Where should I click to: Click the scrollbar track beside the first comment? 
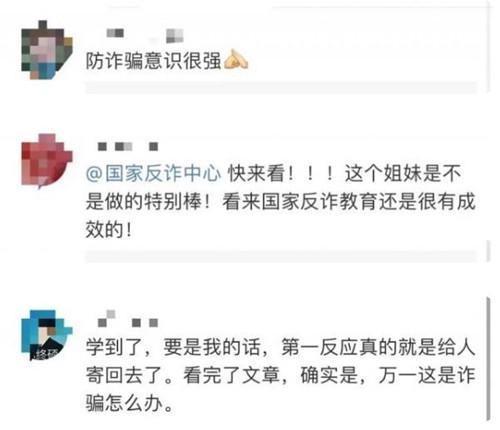pos(488,47)
